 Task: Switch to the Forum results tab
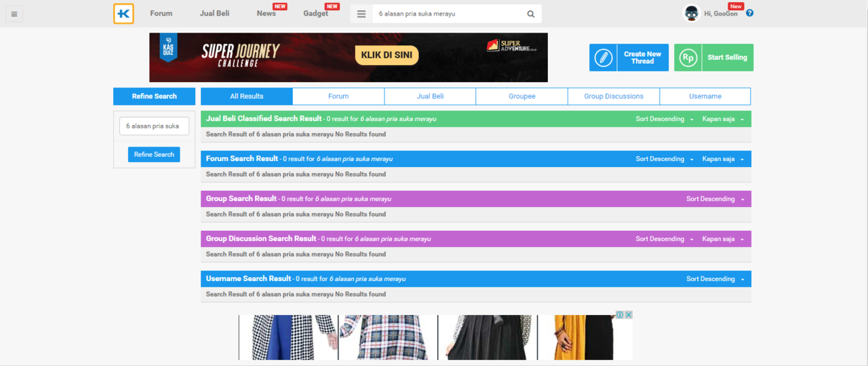pos(338,96)
